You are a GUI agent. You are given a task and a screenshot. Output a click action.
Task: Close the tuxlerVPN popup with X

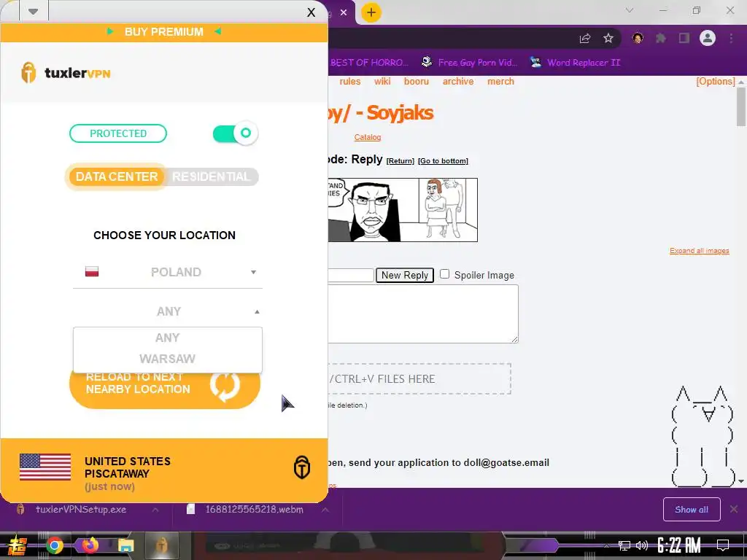click(311, 12)
